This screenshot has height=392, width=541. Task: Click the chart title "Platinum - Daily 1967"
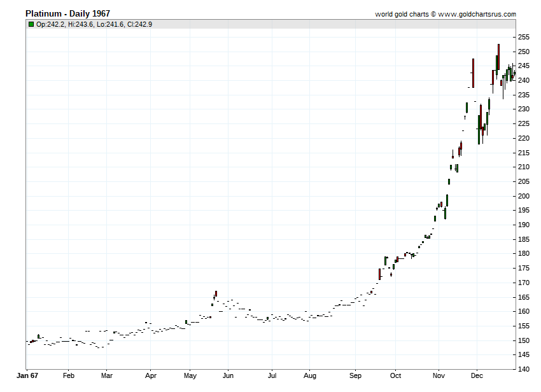pyautogui.click(x=67, y=14)
